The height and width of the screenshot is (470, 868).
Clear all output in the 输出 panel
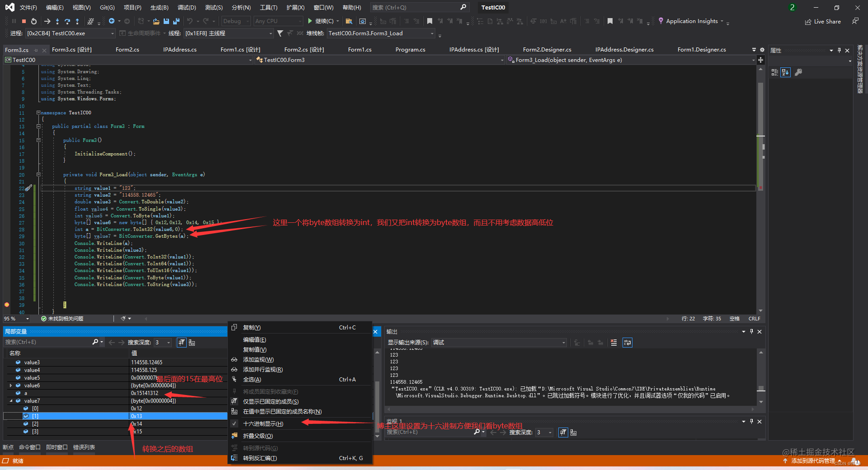(x=613, y=343)
